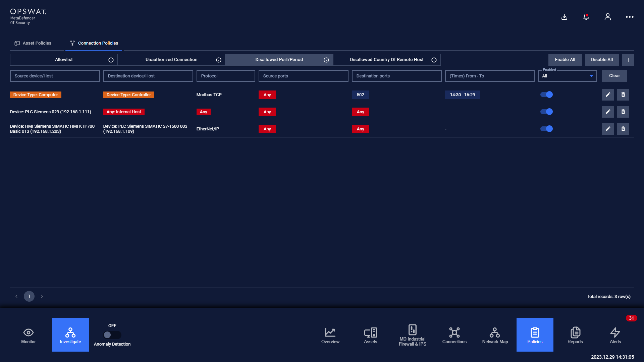Edit the EtherNet/IP policy row
644x362 pixels.
(608, 129)
